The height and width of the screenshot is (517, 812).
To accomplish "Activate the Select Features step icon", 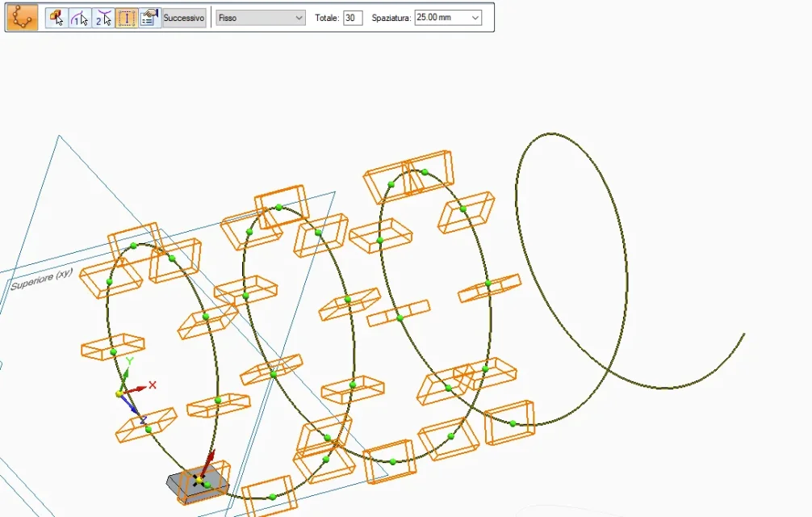I will point(56,17).
